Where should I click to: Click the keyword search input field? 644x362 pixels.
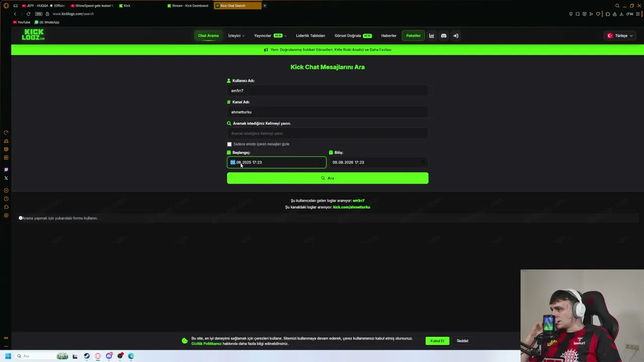click(328, 133)
